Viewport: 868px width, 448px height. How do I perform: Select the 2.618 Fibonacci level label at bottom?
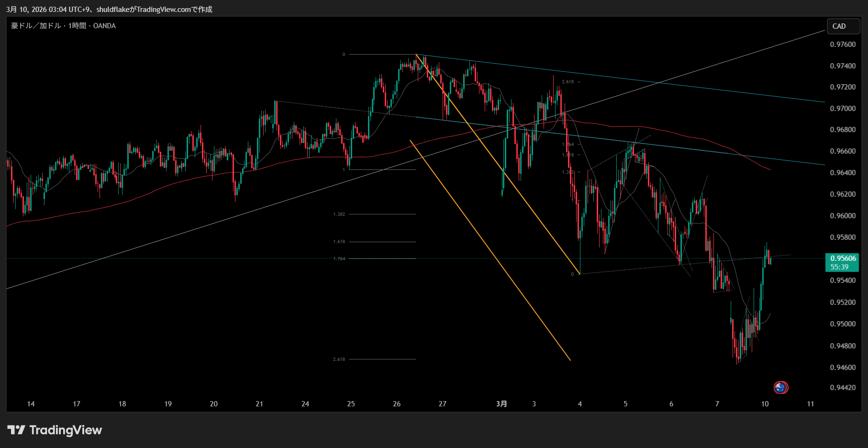(x=339, y=359)
